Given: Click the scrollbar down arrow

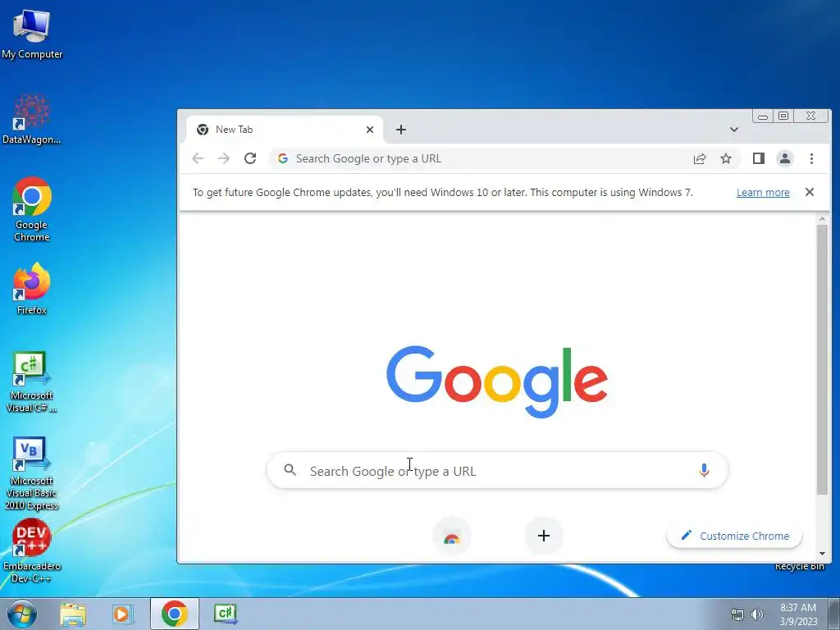Looking at the screenshot, I should click(x=822, y=554).
